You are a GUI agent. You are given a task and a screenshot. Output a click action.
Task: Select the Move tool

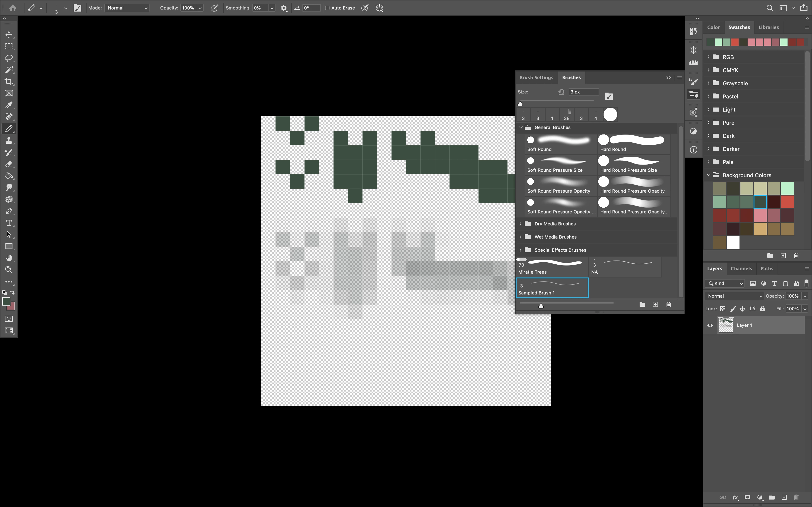[x=9, y=35]
